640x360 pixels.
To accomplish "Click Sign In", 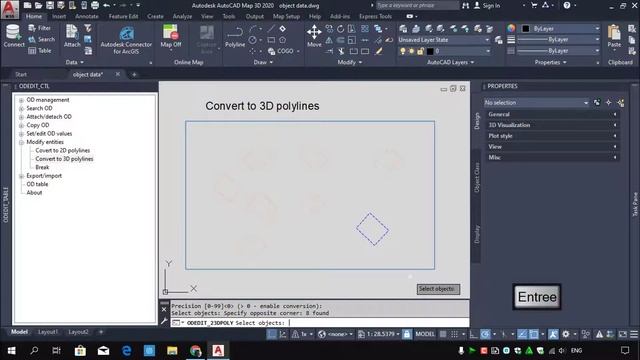I will pos(487,6).
